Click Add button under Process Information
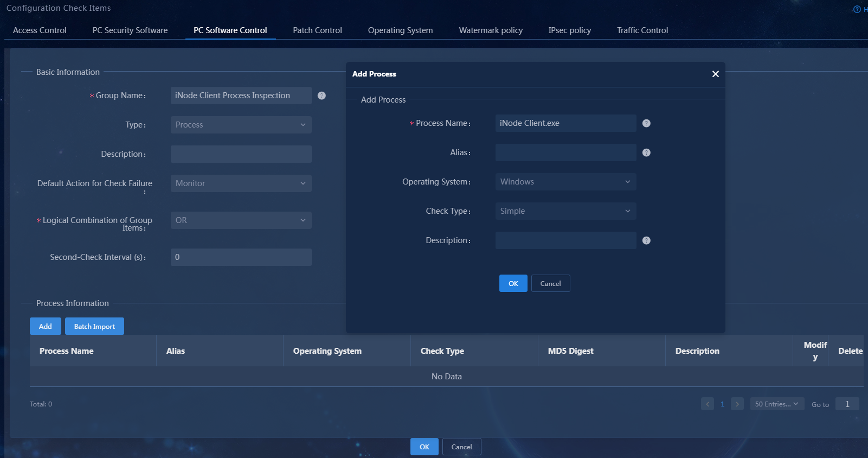 [x=46, y=326]
